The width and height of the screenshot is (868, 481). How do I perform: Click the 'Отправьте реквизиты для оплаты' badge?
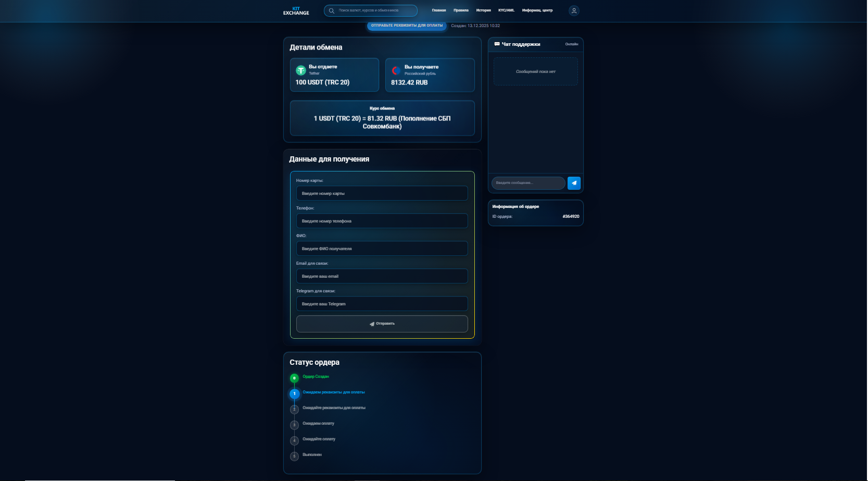click(407, 26)
